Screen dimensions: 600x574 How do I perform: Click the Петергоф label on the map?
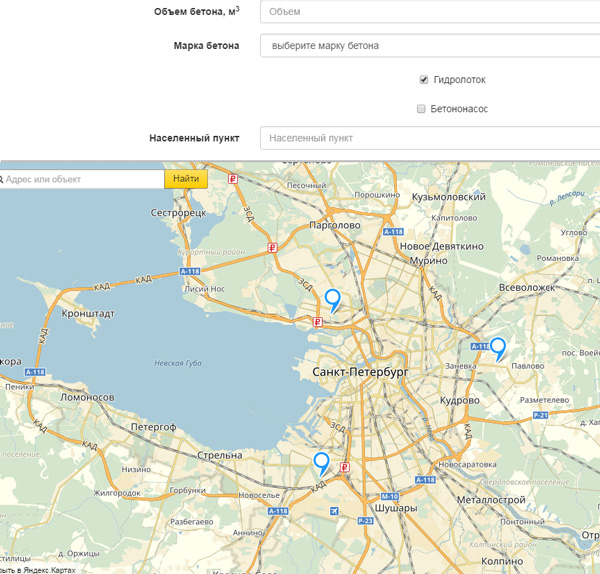(x=153, y=427)
